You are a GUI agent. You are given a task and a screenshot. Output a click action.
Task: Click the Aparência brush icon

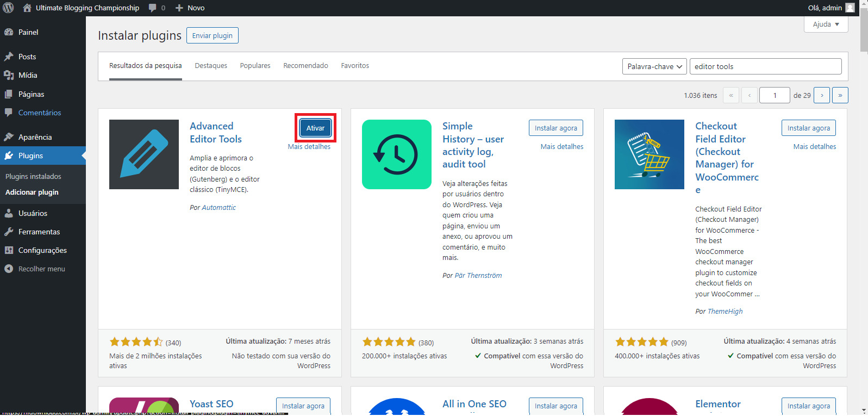9,137
